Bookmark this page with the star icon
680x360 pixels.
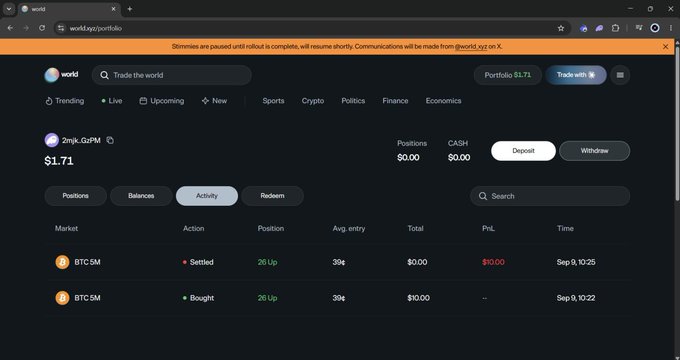(x=561, y=28)
